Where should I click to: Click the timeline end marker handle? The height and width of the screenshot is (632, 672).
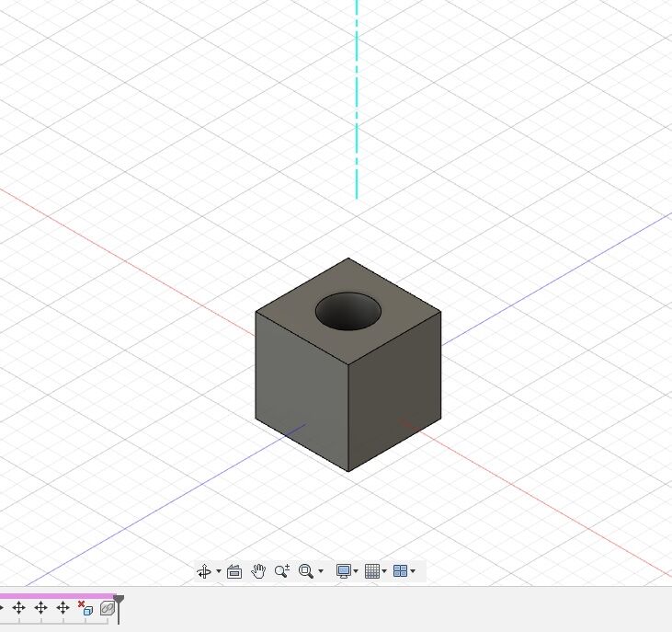click(x=119, y=600)
